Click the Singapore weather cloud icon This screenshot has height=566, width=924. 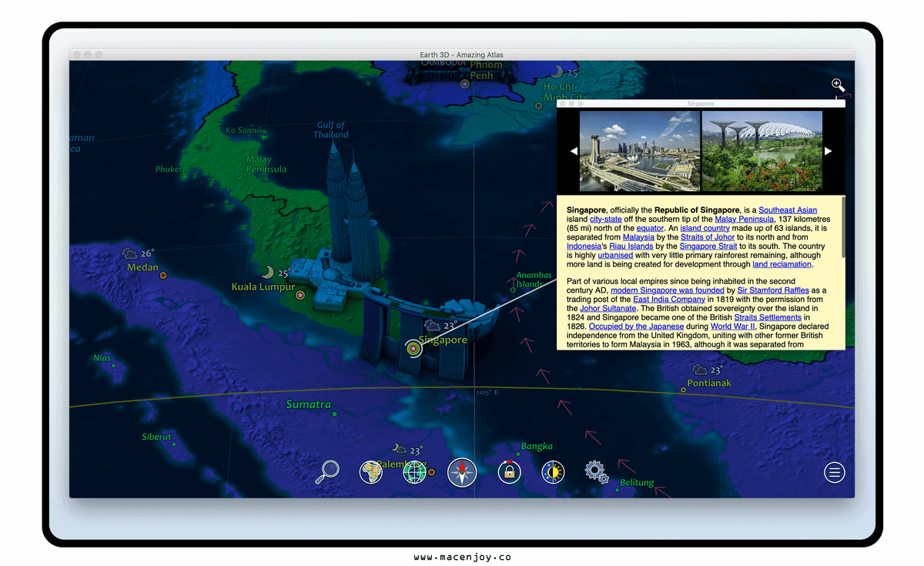pos(432,325)
